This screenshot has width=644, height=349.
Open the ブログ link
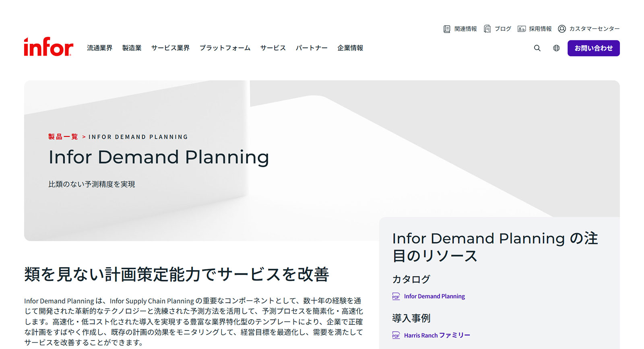503,29
